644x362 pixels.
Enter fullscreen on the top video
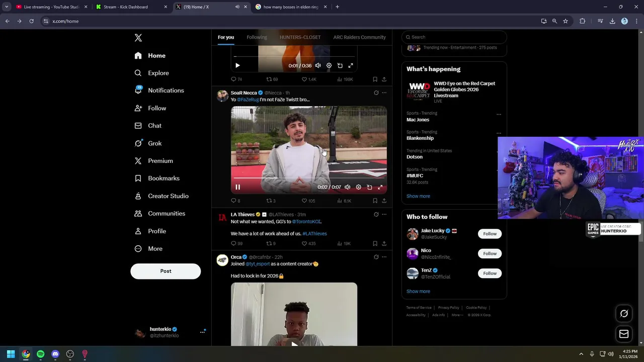pos(351,65)
